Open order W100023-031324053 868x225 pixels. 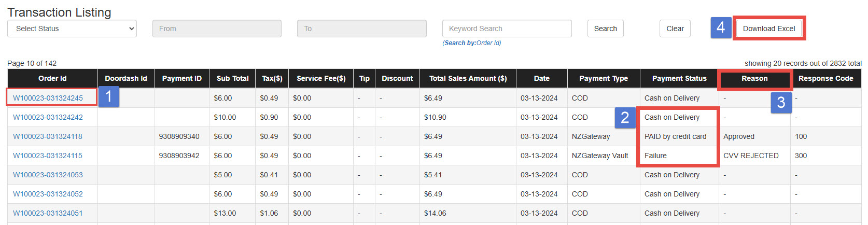[48, 175]
